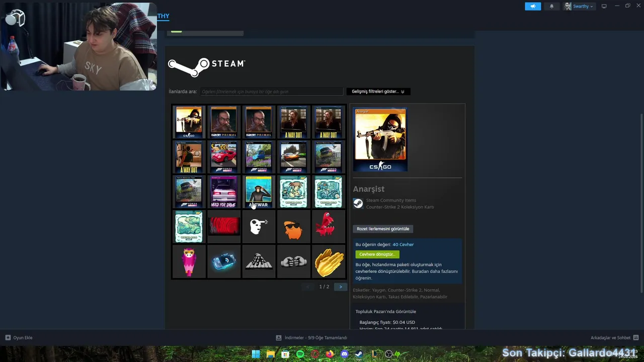Click the inventory search filter field

click(272, 92)
